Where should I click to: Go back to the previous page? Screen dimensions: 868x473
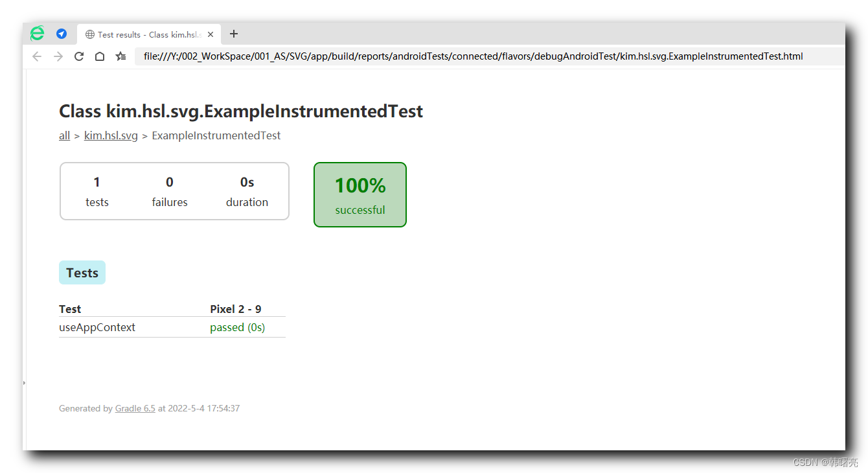[37, 56]
